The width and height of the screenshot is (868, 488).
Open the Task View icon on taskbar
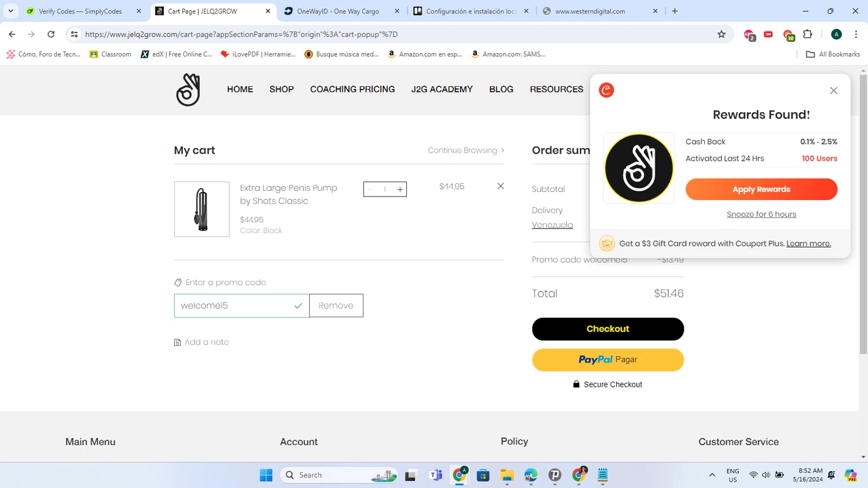click(411, 475)
